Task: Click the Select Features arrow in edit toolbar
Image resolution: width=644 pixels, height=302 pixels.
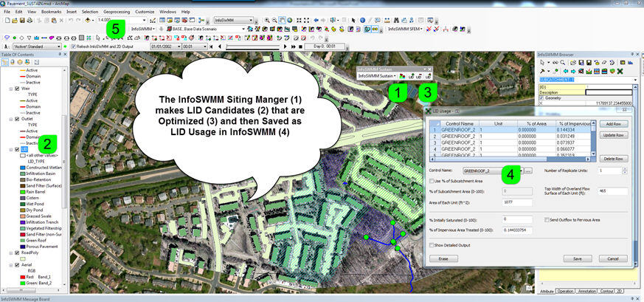Action: click(x=98, y=38)
